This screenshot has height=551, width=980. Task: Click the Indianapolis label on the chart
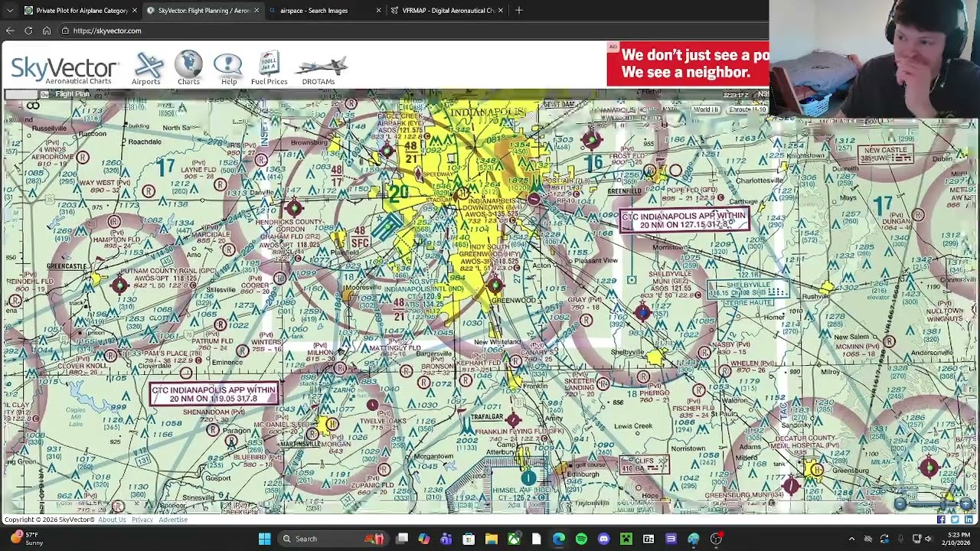[x=486, y=112]
